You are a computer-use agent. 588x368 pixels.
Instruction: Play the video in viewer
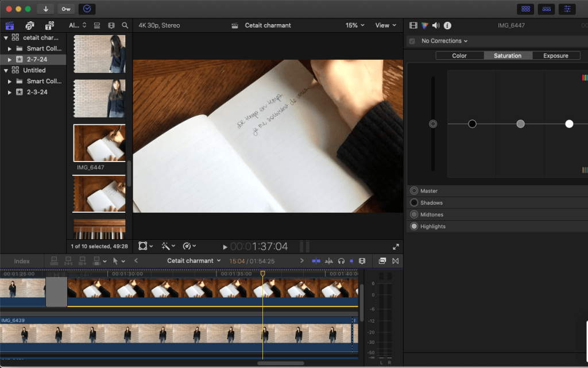225,247
